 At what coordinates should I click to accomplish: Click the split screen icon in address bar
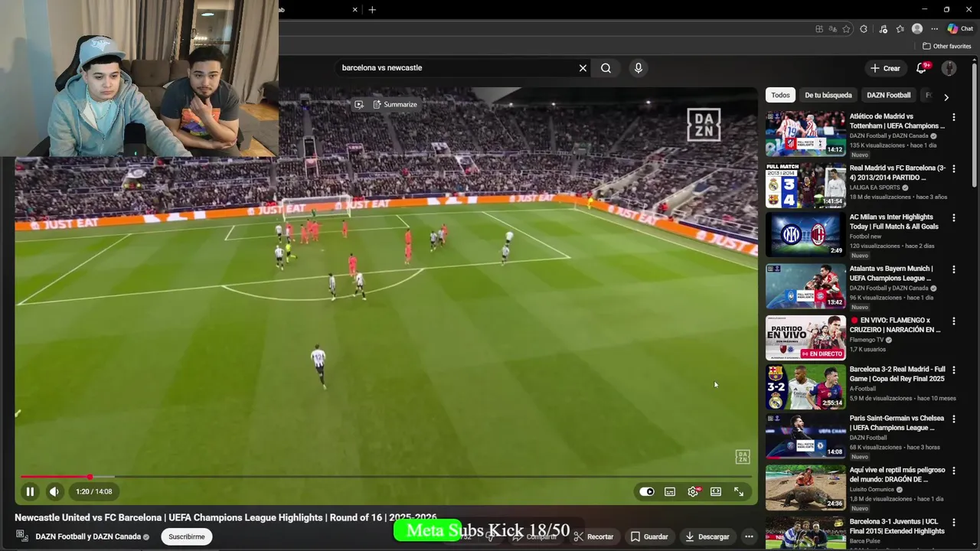[819, 29]
